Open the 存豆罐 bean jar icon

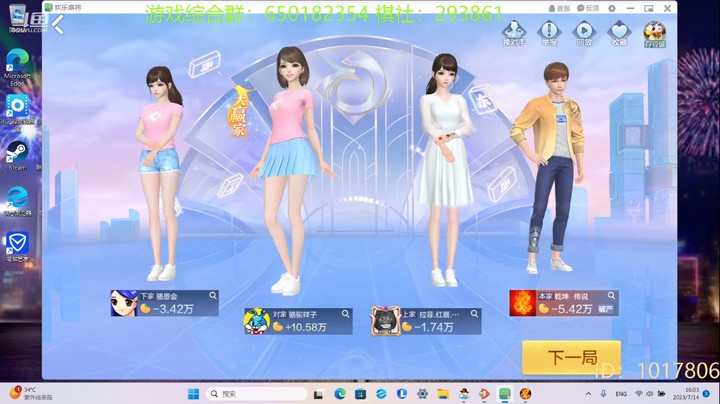pyautogui.click(x=654, y=34)
